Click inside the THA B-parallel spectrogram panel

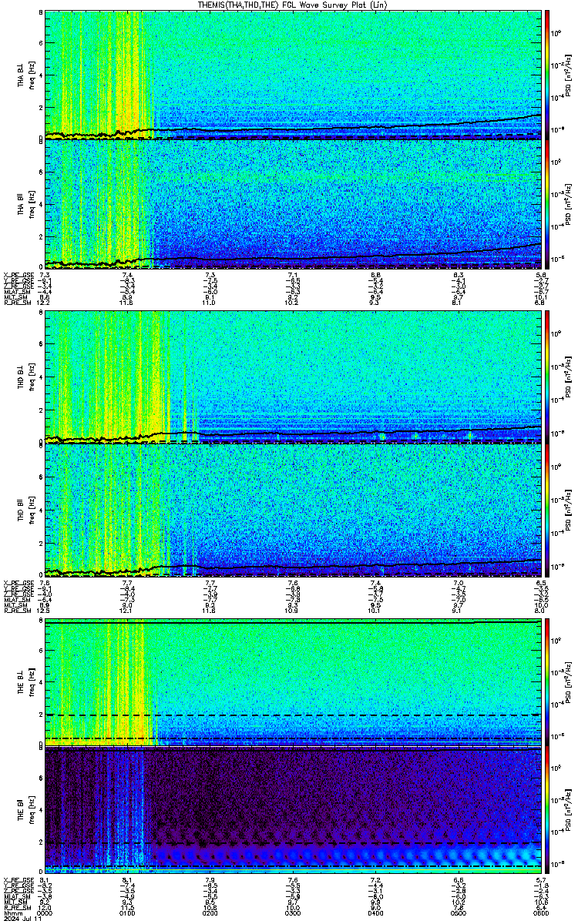(293, 205)
